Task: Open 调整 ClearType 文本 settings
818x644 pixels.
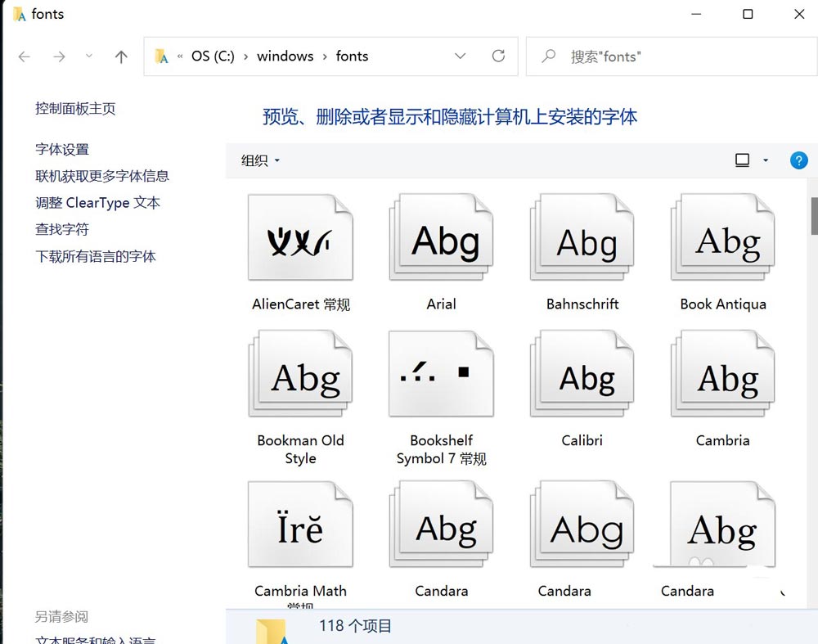Action: [x=98, y=202]
